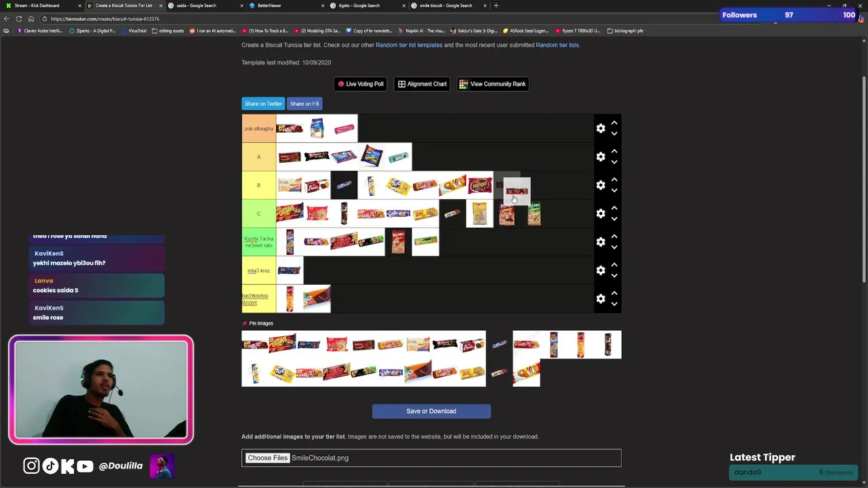Open settings gear for bottom yellow tier
The image size is (868, 488).
[x=600, y=299]
